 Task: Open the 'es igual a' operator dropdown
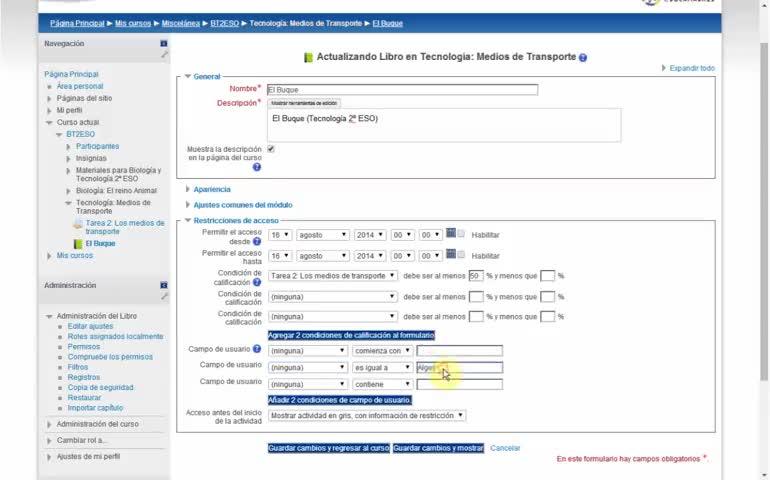(382, 367)
